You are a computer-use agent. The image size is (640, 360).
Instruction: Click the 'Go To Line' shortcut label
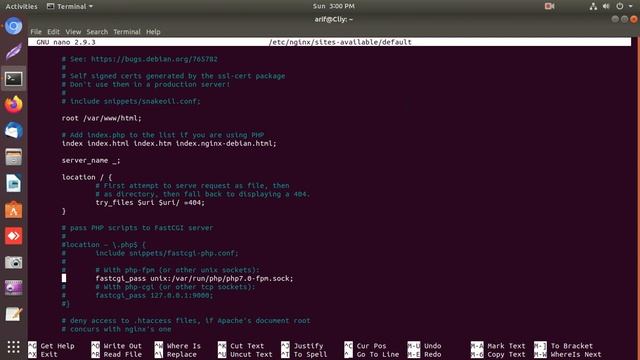tap(378, 354)
